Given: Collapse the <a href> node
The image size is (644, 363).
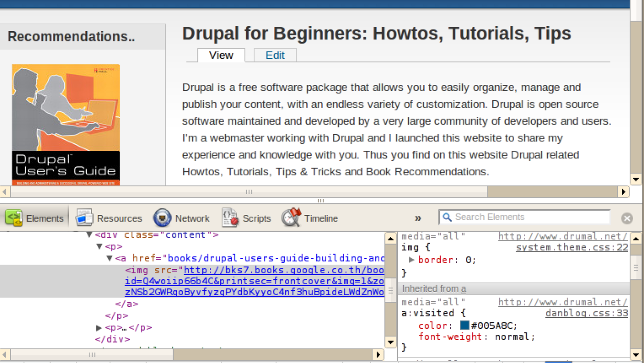Looking at the screenshot, I should tap(109, 258).
